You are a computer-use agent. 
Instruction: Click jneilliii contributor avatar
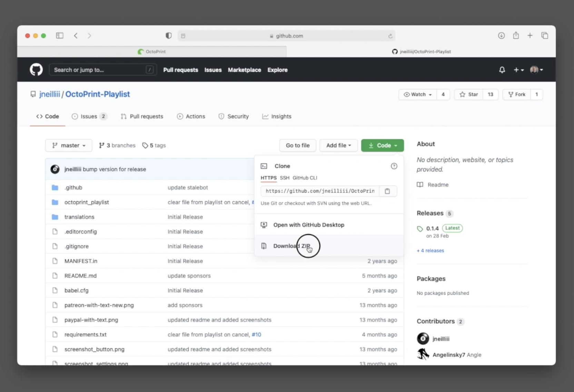423,339
